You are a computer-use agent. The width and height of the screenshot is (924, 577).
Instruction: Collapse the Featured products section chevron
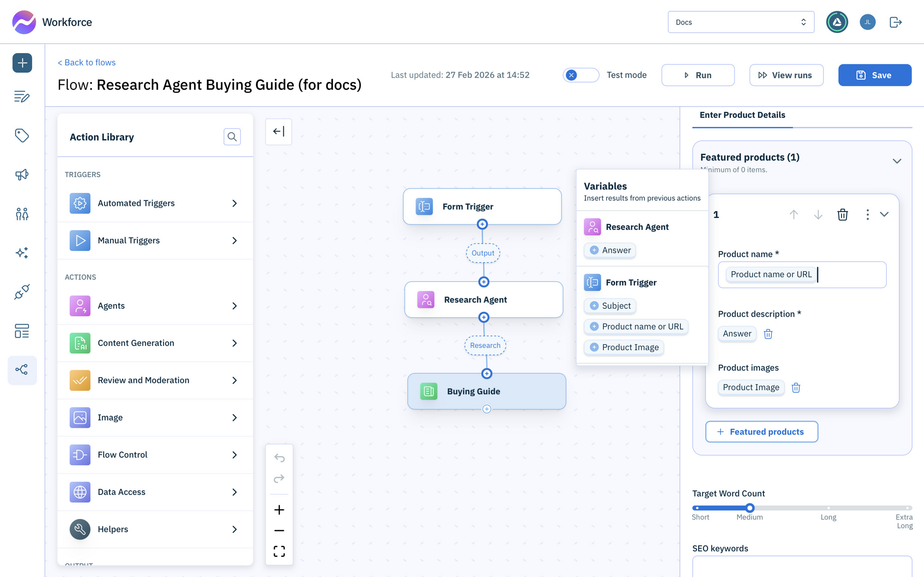[x=897, y=161]
